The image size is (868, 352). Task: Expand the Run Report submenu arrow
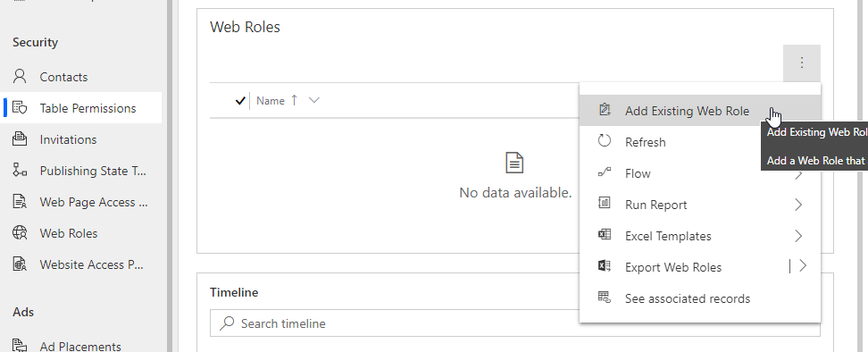click(x=798, y=205)
